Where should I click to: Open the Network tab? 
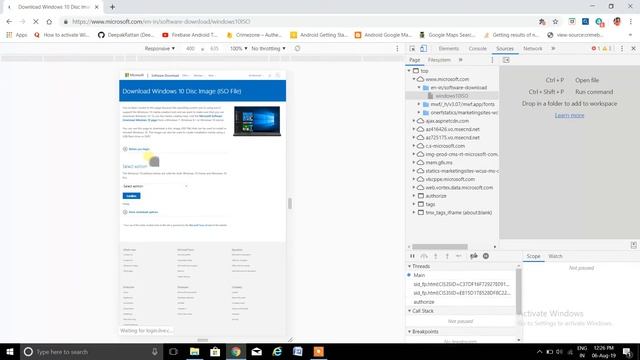[x=533, y=49]
